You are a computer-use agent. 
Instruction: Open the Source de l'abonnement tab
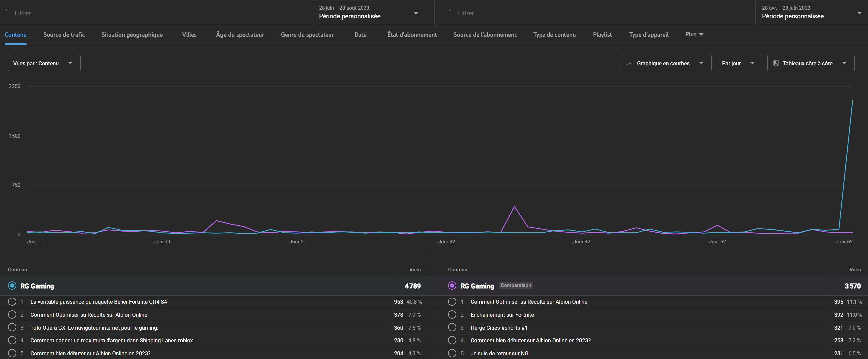pos(485,34)
